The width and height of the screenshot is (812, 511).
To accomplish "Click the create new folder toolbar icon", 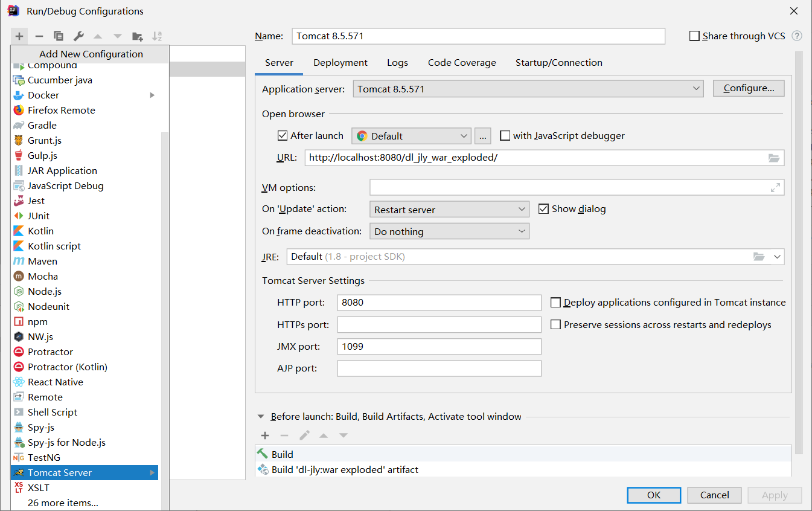I will coord(138,36).
